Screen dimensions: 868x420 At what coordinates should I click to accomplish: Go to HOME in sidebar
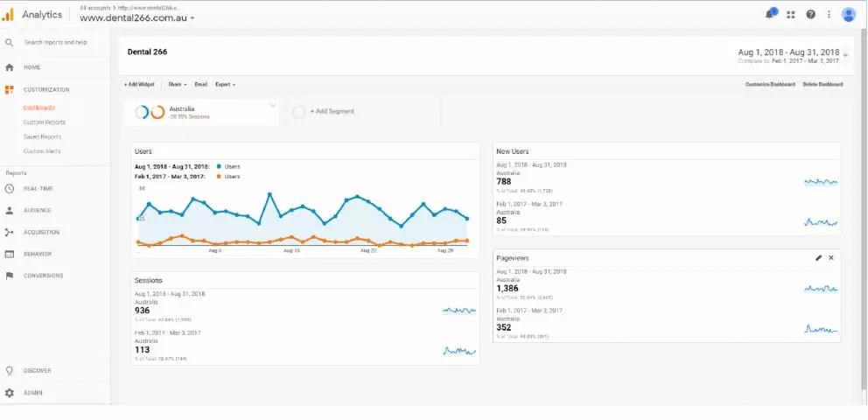tap(31, 67)
